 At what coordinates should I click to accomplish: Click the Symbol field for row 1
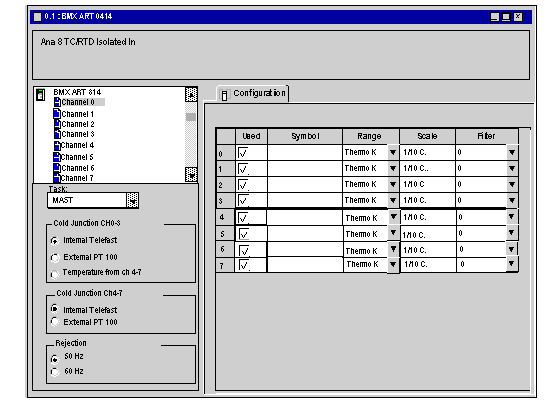[305, 168]
